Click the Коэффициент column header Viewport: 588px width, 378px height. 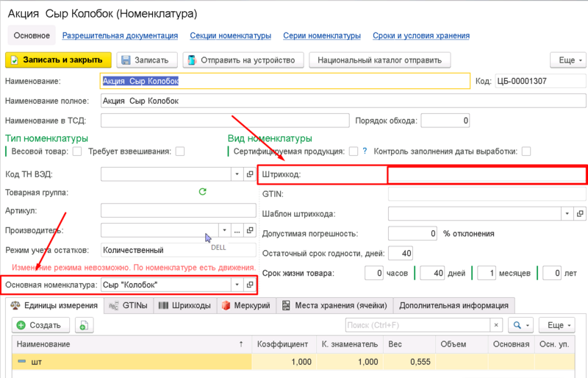(x=282, y=344)
